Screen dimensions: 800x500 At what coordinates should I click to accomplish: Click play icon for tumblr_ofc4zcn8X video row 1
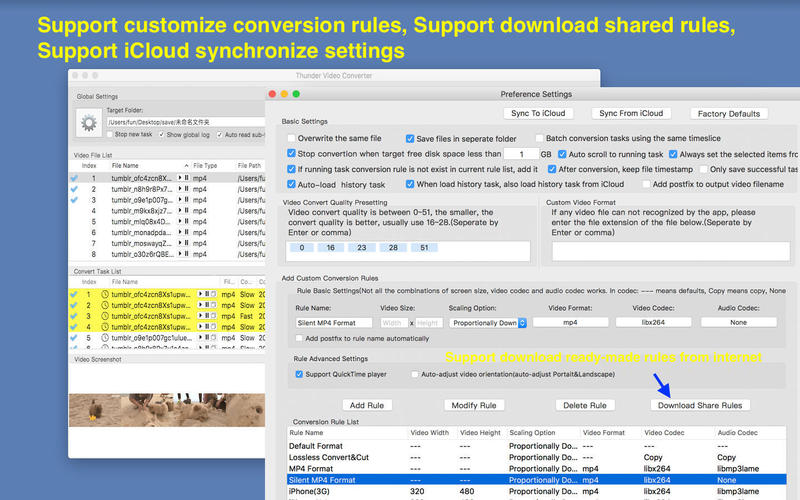pyautogui.click(x=180, y=178)
